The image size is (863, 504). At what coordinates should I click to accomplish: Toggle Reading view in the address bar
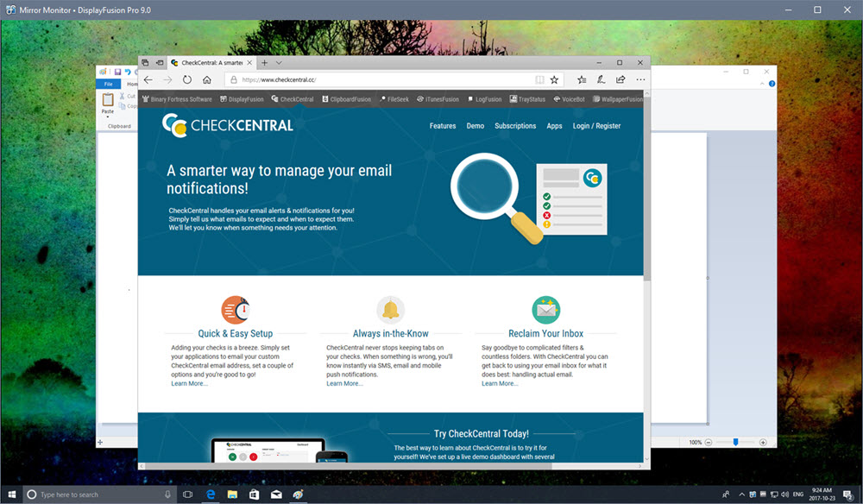pyautogui.click(x=539, y=79)
